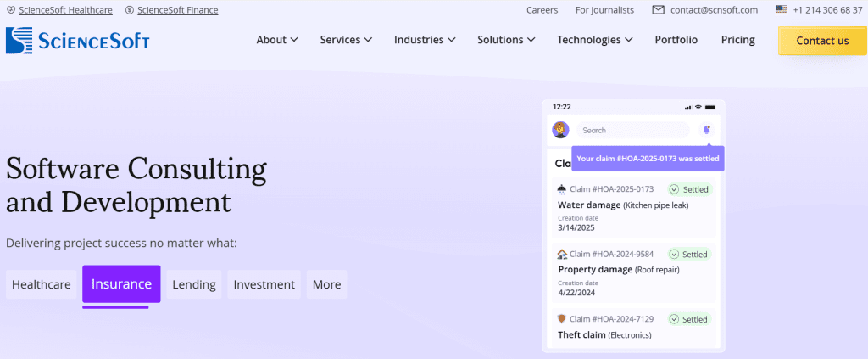This screenshot has width=868, height=359.
Task: Select the Investment tab
Action: click(264, 285)
